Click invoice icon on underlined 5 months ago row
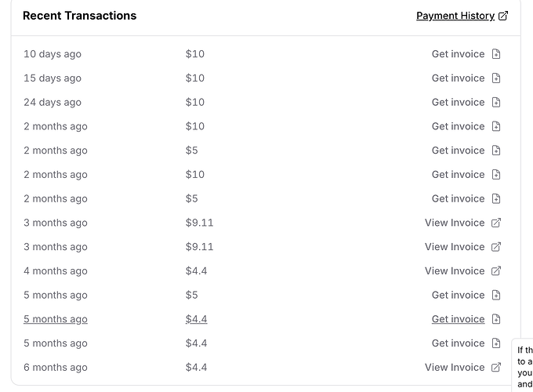This screenshot has height=392, width=533. (496, 319)
